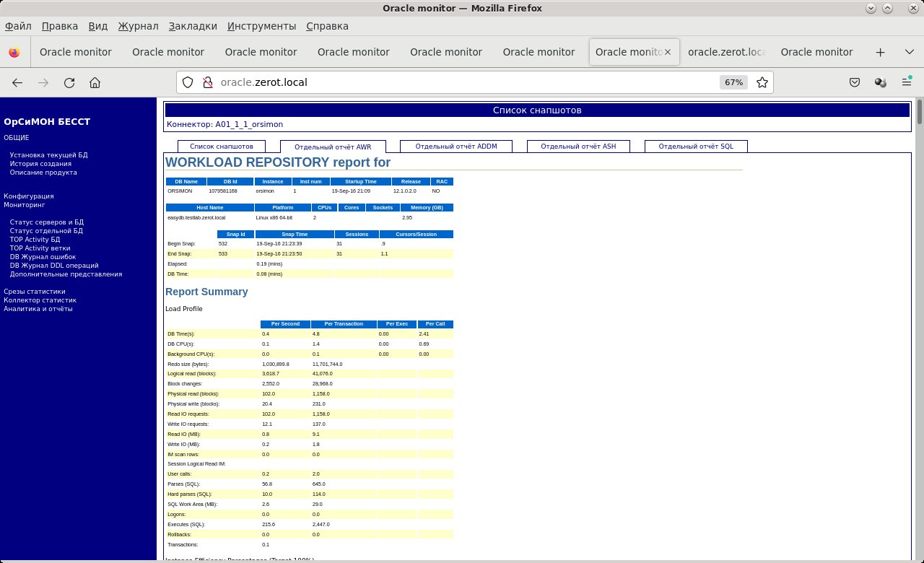The image size is (924, 563).
Task: Open a new tab with the plus button
Action: pyautogui.click(x=880, y=52)
